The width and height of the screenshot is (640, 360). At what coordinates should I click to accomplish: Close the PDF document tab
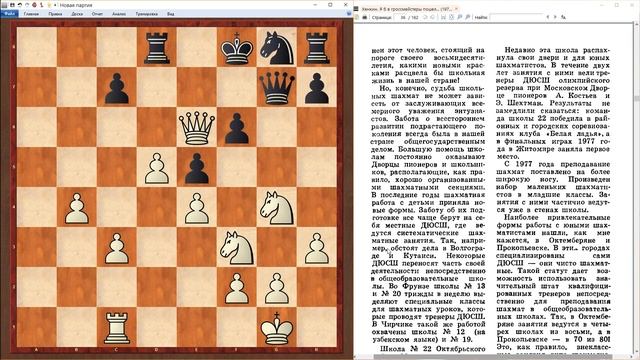(x=456, y=9)
